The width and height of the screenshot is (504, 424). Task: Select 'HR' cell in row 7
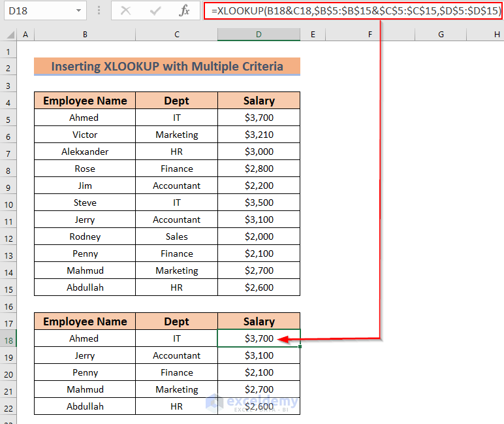click(x=176, y=152)
